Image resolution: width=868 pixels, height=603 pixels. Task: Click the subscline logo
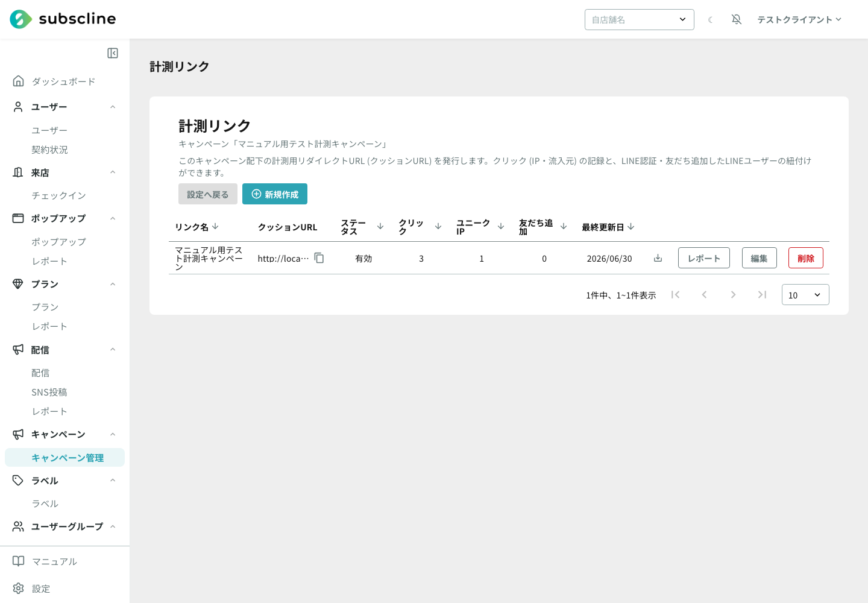63,19
